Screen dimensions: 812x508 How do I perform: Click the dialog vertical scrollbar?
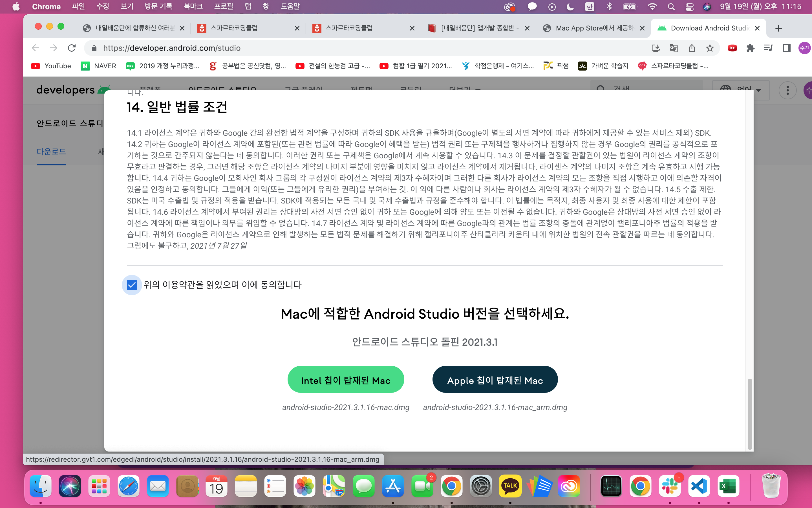point(750,414)
